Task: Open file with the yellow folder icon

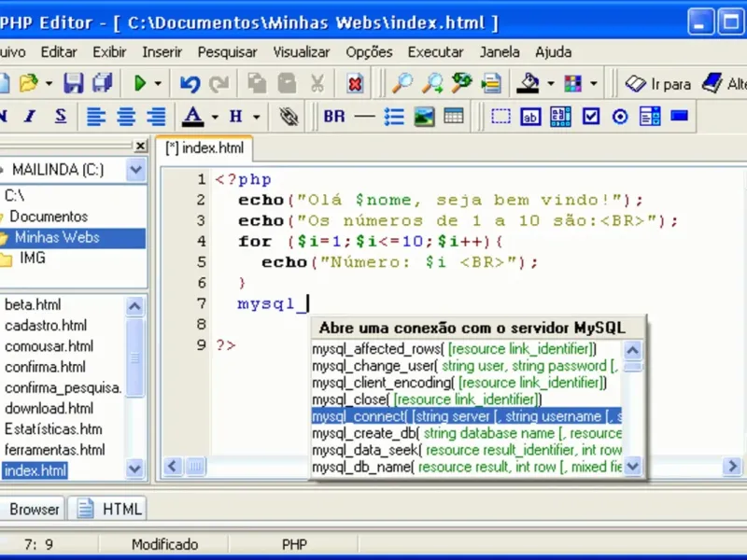Action: 29,83
